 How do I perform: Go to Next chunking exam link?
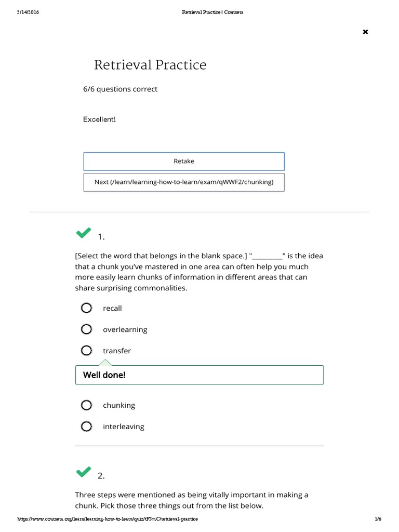[184, 182]
